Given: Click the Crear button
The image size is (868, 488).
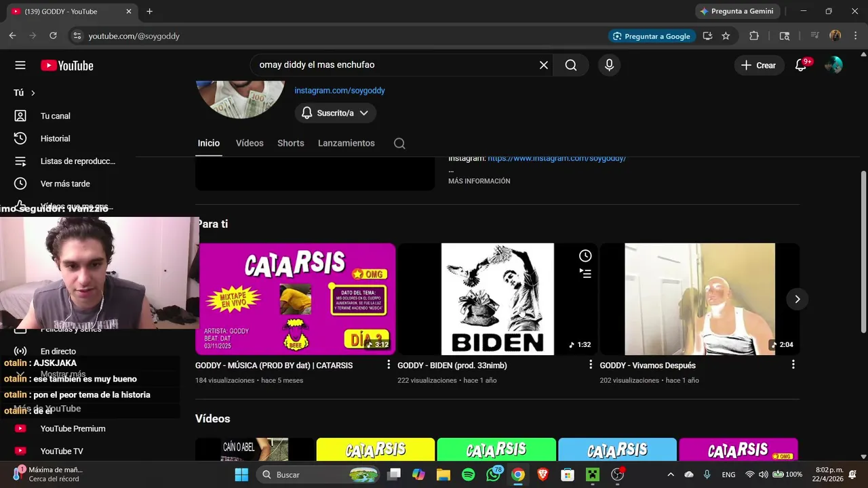Looking at the screenshot, I should (x=758, y=65).
